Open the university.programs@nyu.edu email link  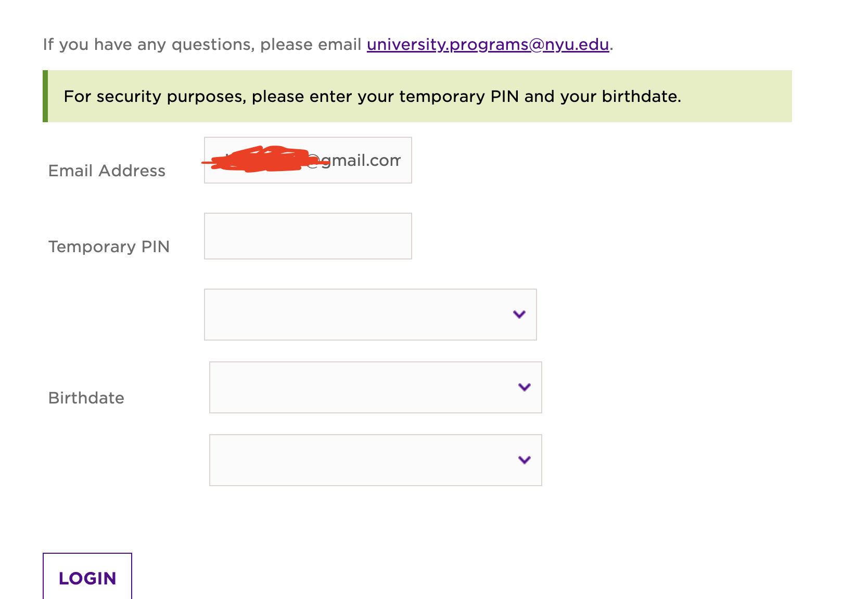coord(488,45)
